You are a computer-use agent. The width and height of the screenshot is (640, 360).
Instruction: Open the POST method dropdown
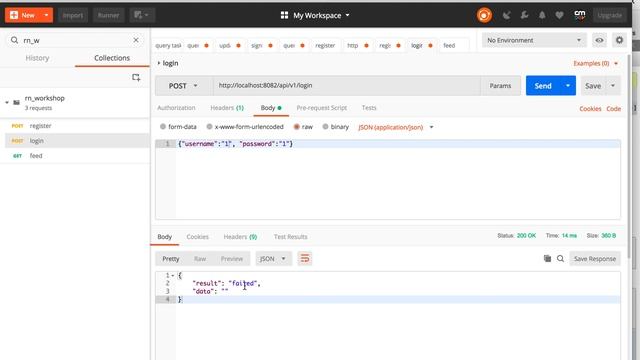click(183, 86)
